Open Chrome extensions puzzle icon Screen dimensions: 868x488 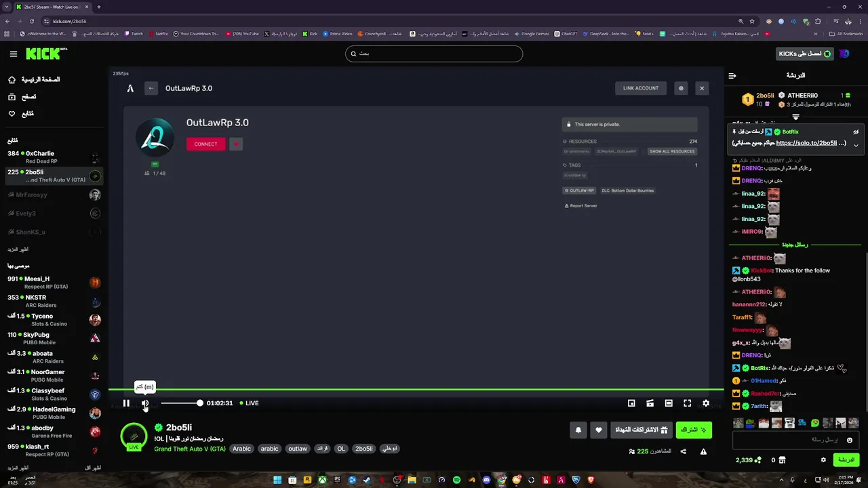tap(818, 21)
